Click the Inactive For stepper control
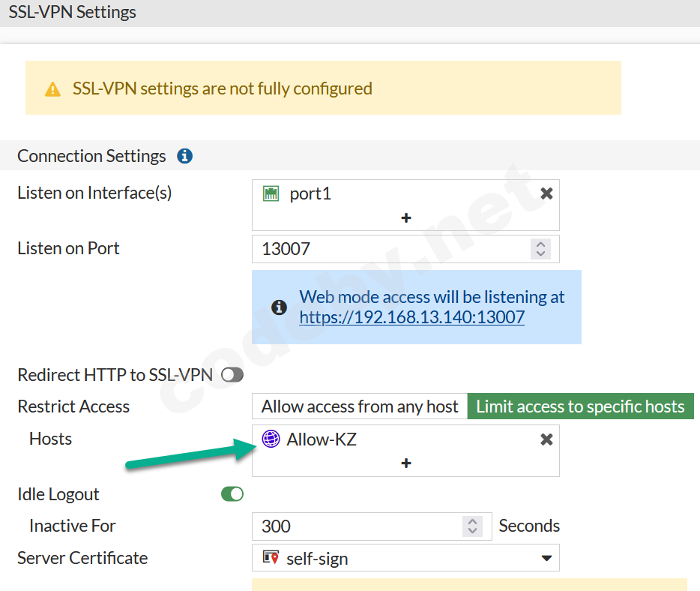Viewport: 700px width, 591px height. click(472, 526)
